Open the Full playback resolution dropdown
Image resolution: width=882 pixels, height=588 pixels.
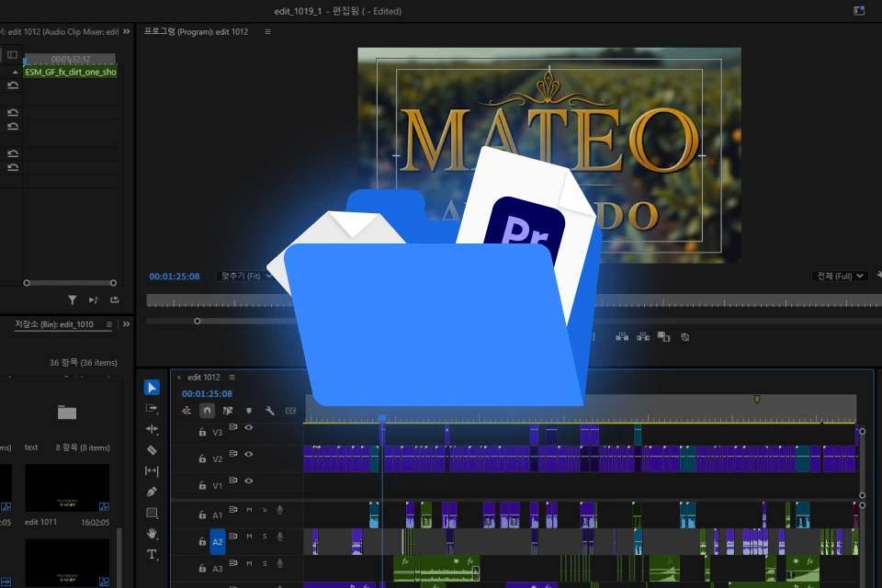(839, 276)
